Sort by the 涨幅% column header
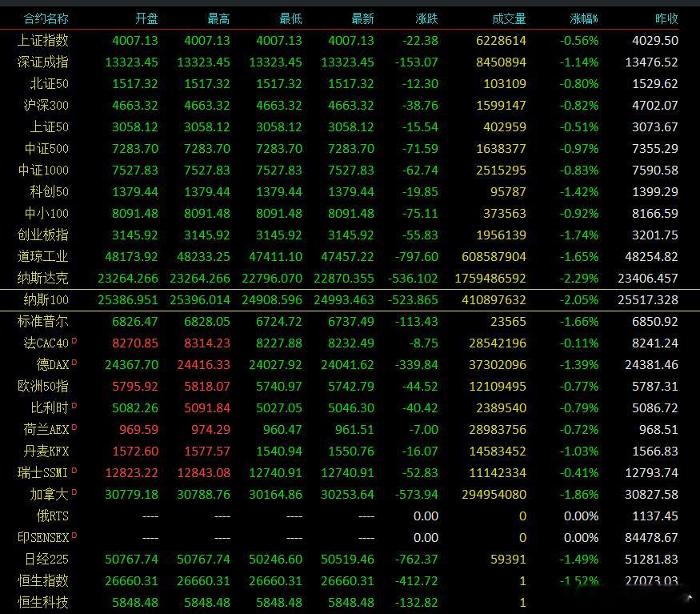Image resolution: width=700 pixels, height=614 pixels. click(x=584, y=18)
